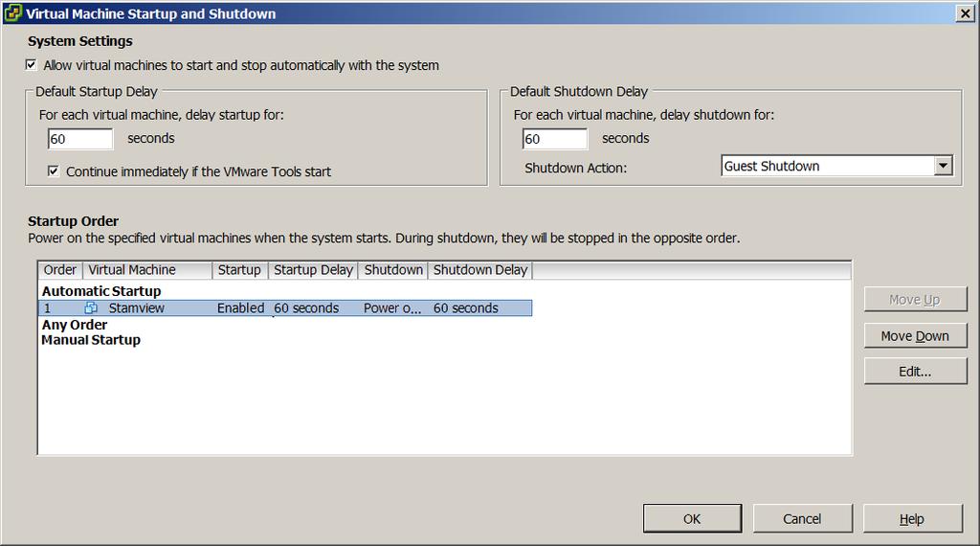Screen dimensions: 980x546
Task: Click the Move Up button
Action: (x=915, y=300)
